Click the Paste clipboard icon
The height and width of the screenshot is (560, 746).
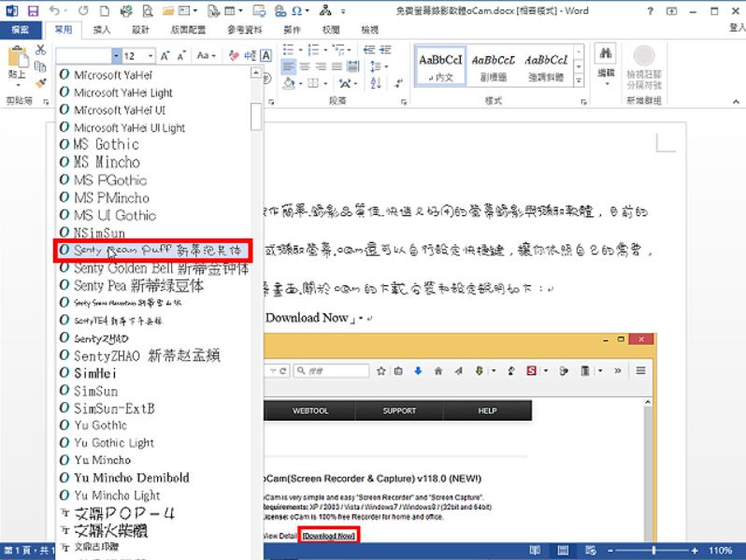tap(18, 57)
